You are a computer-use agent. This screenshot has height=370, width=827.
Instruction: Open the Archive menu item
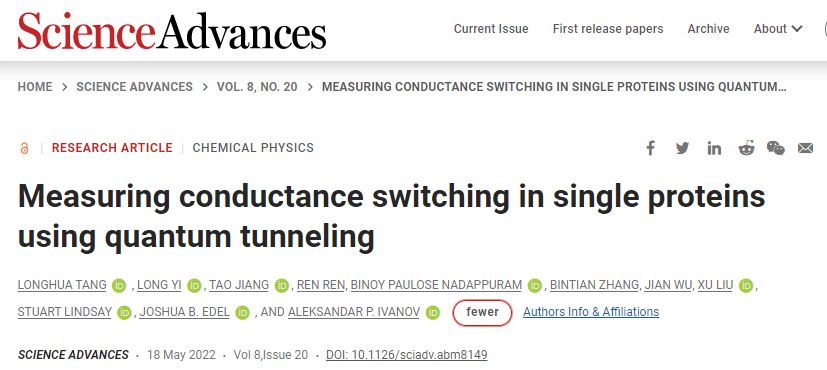(708, 29)
